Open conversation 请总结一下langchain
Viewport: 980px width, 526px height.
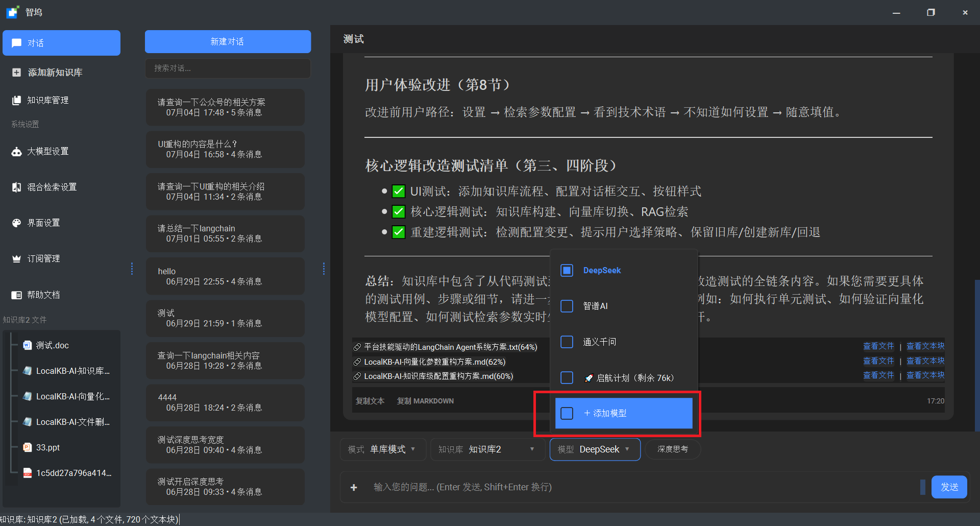pos(225,233)
